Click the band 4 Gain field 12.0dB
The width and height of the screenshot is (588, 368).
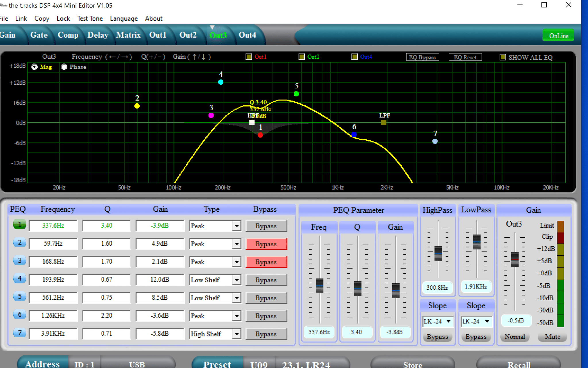click(x=160, y=279)
